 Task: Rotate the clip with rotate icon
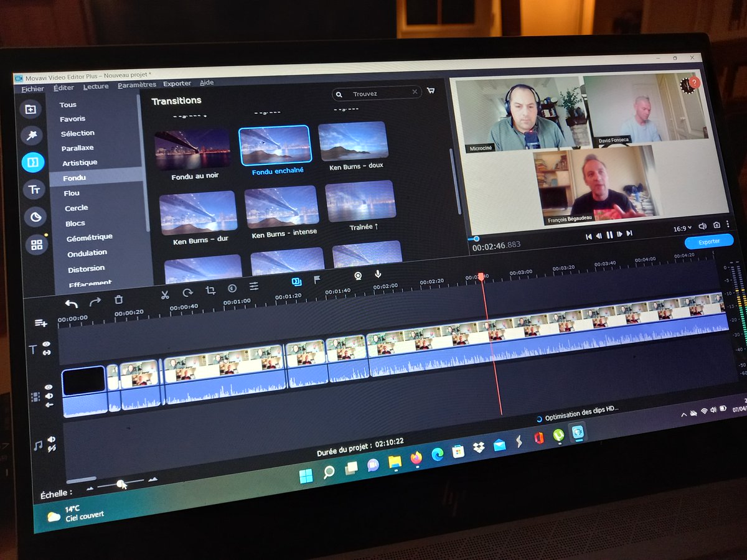click(x=187, y=292)
